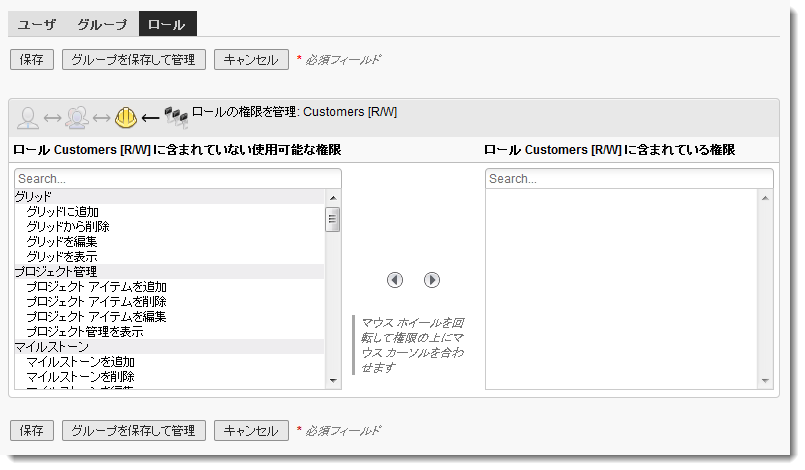This screenshot has height=470, width=805.
Task: Open the ユーザ tab
Action: click(x=37, y=24)
